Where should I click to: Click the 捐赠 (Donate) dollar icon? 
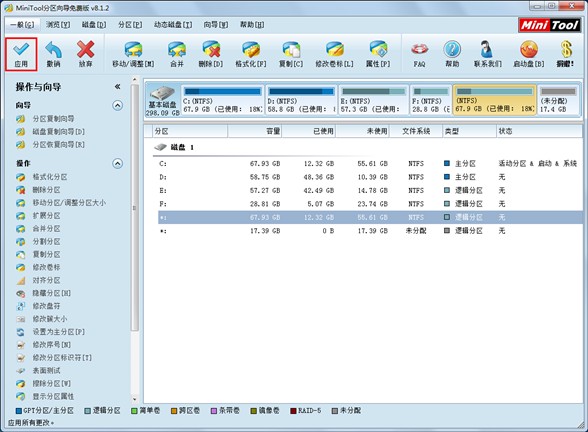[x=566, y=50]
